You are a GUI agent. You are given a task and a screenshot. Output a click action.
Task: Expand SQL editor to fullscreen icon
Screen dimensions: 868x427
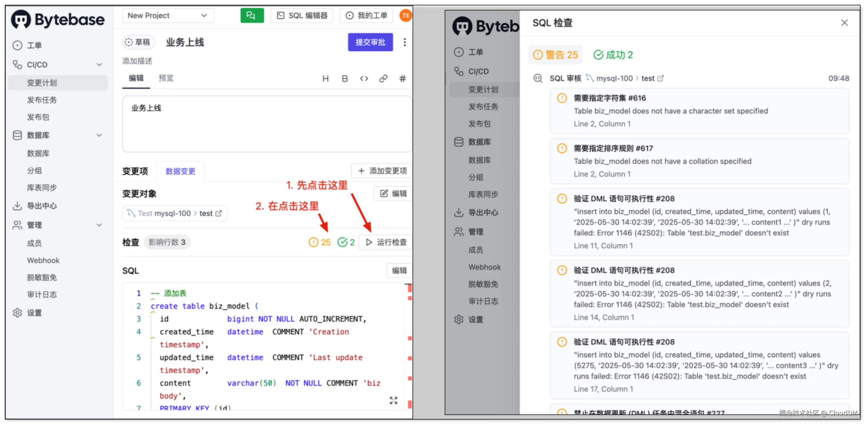[x=393, y=400]
